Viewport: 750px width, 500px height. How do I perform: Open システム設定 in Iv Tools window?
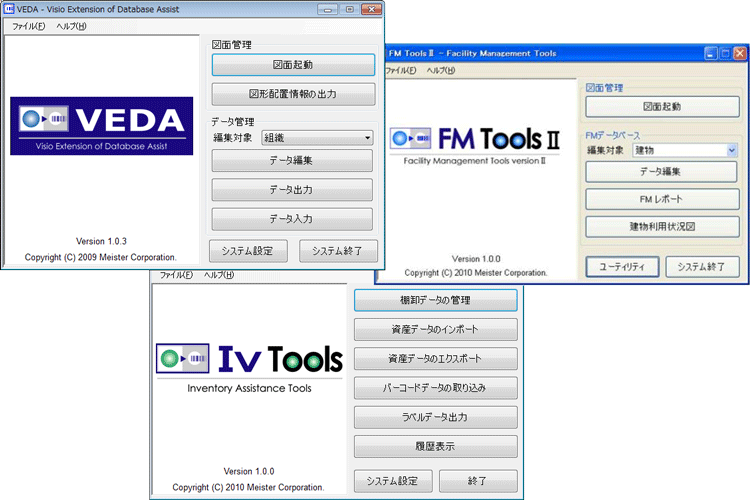pyautogui.click(x=393, y=481)
